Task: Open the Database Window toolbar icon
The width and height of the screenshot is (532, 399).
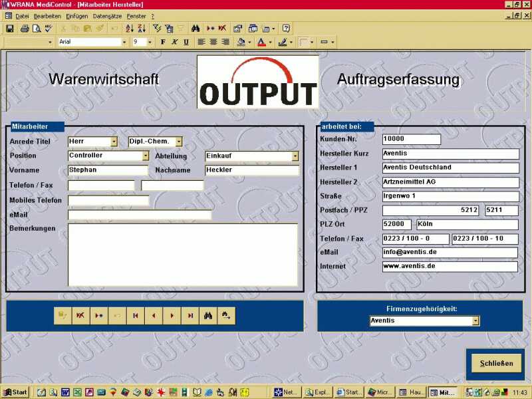Action: pyautogui.click(x=253, y=29)
